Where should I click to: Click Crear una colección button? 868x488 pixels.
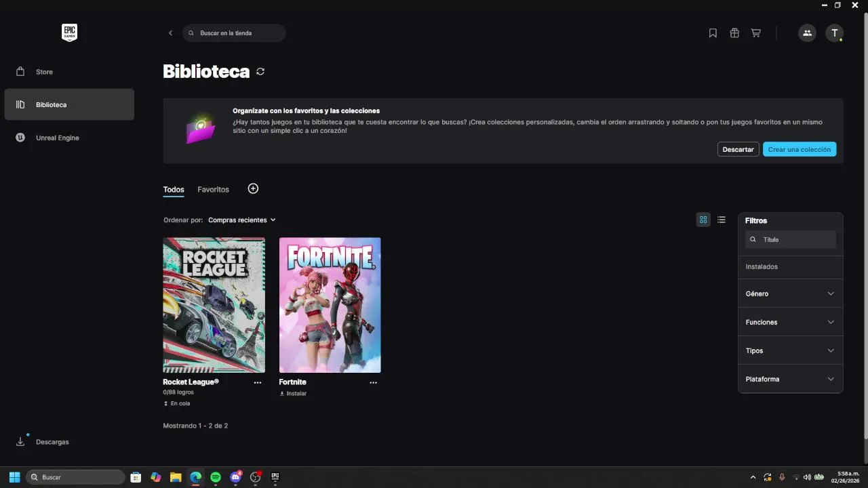click(x=800, y=149)
